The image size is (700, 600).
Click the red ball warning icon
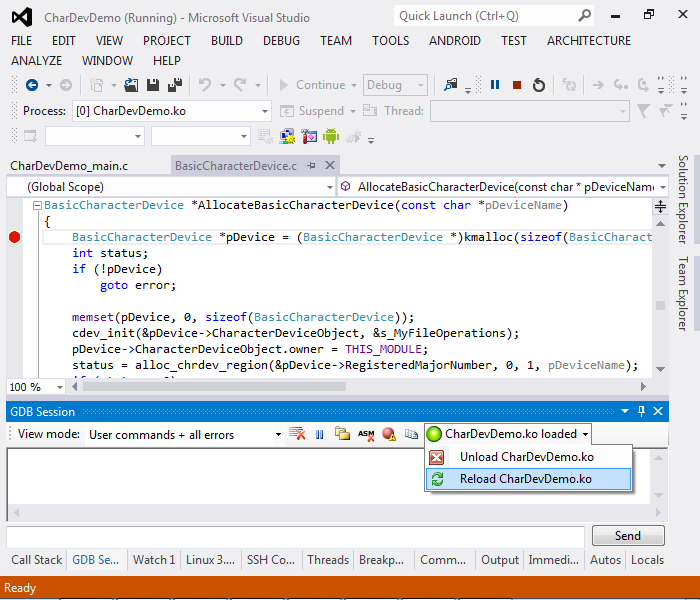pyautogui.click(x=389, y=434)
